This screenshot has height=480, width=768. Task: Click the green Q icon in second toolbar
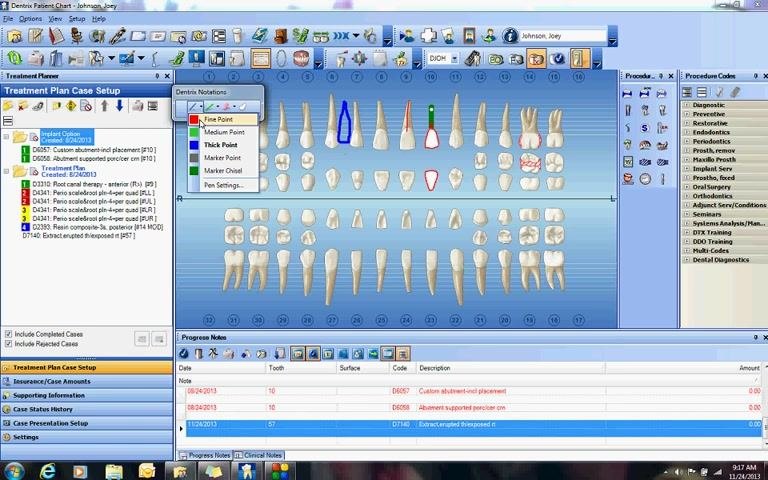point(15,58)
